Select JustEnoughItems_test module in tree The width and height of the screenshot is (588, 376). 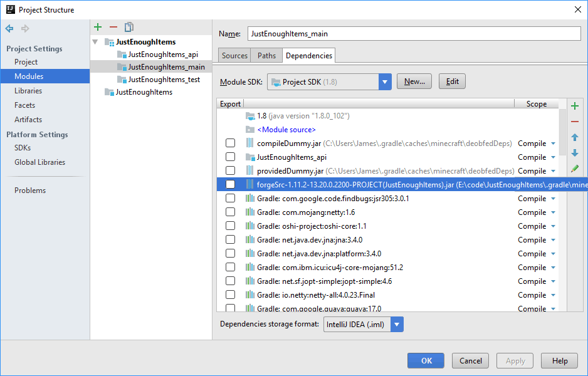pyautogui.click(x=164, y=80)
